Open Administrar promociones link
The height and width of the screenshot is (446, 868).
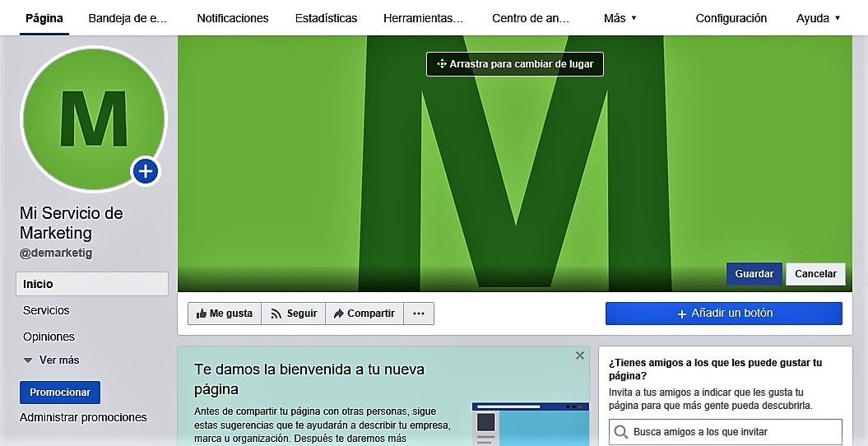coord(83,417)
